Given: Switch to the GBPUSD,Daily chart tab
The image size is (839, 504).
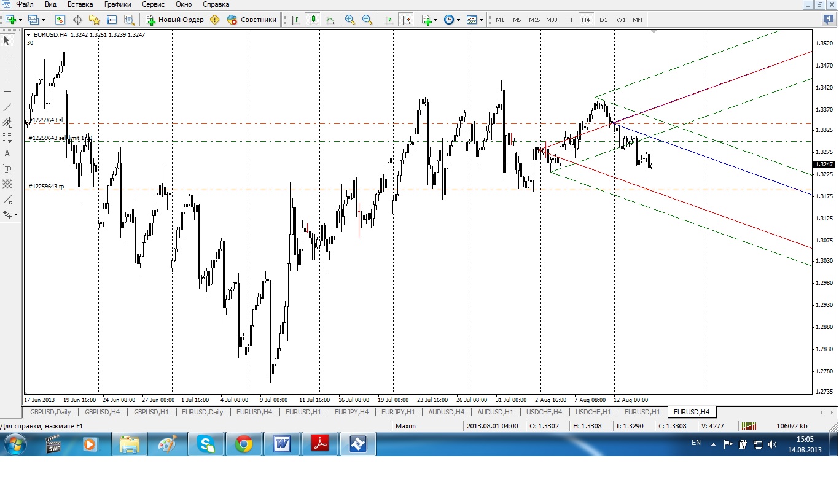Looking at the screenshot, I should point(50,412).
